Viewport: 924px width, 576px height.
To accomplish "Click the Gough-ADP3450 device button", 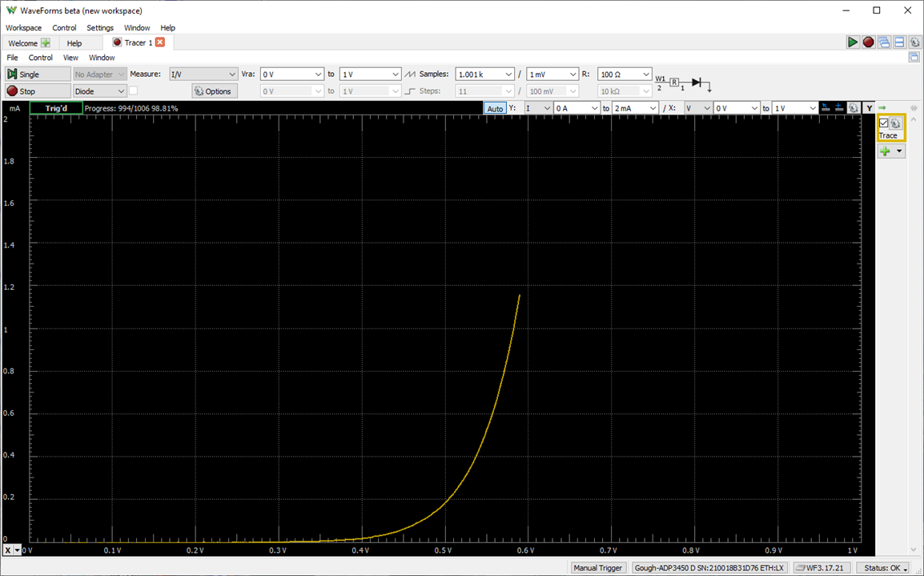I will (709, 568).
